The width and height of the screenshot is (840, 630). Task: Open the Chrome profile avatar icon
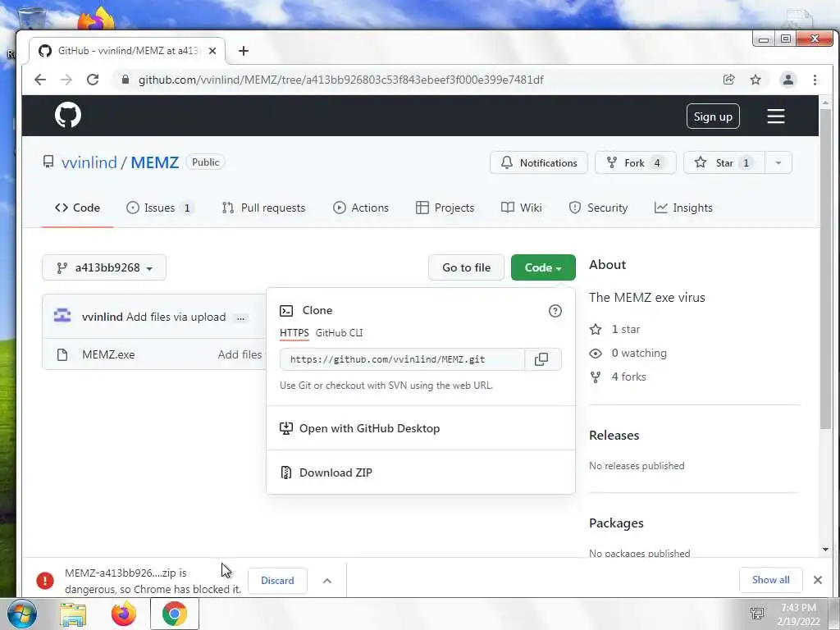[788, 80]
